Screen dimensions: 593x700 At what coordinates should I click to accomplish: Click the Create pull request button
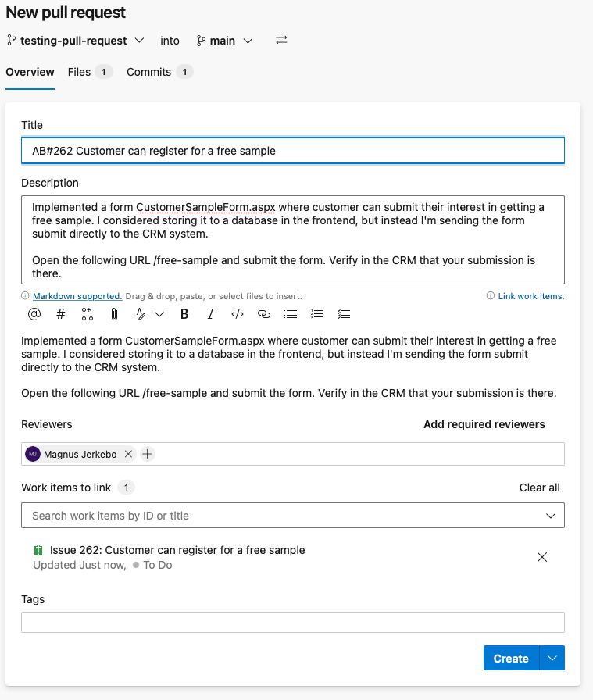511,658
